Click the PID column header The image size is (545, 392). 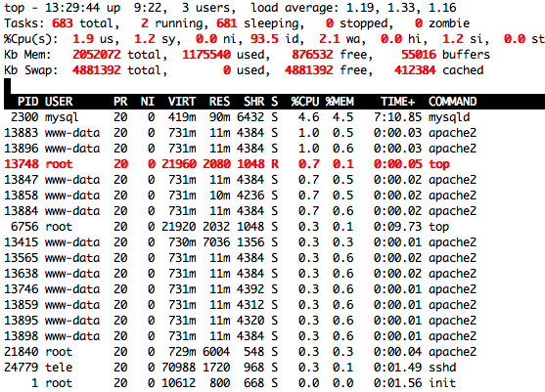coord(27,102)
